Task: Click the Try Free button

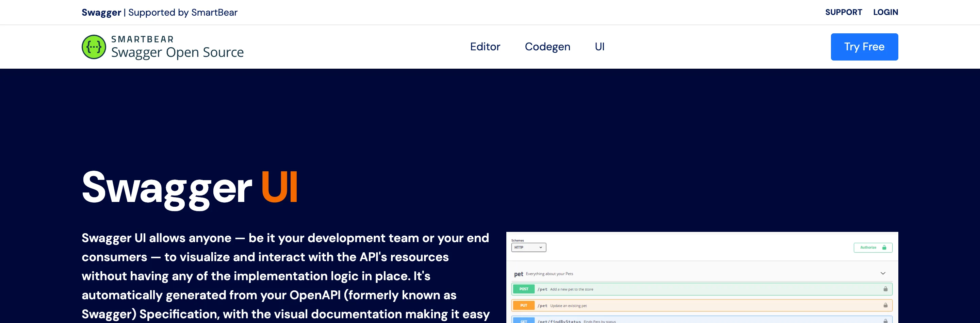Action: (x=864, y=47)
